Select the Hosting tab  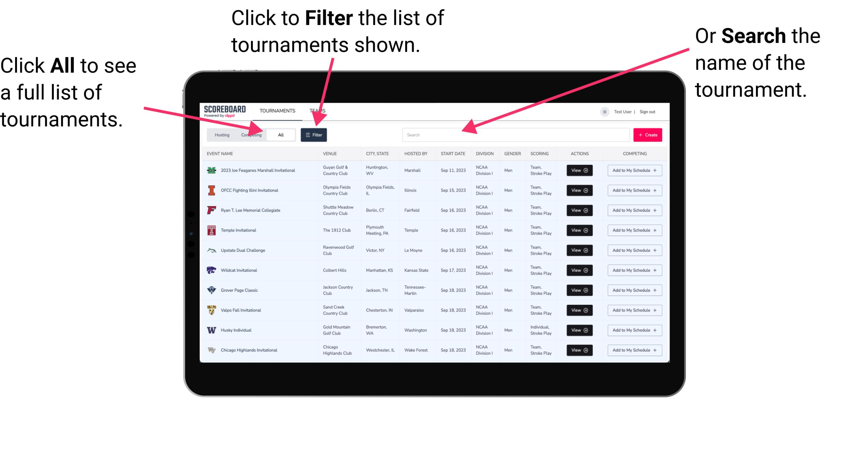[x=220, y=134]
